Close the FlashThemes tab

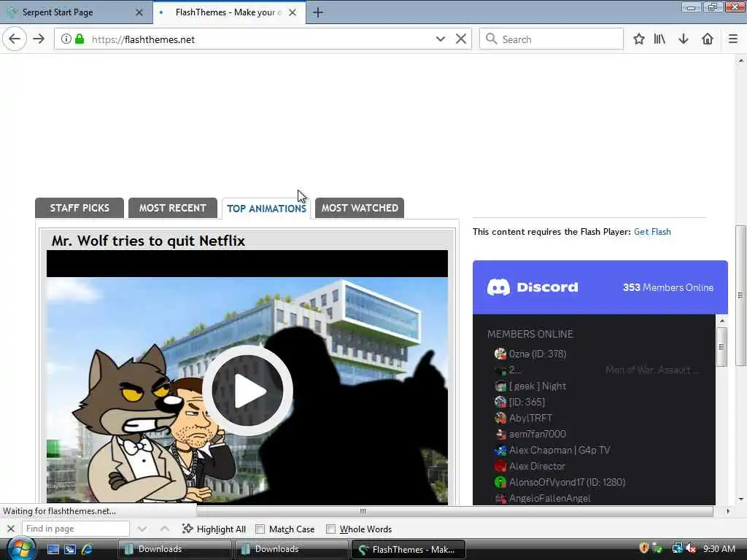293,12
